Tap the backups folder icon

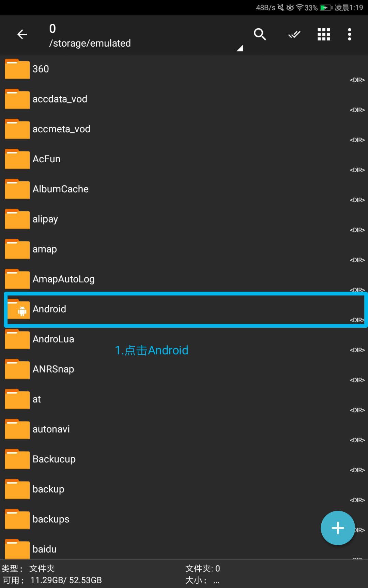pos(17,519)
